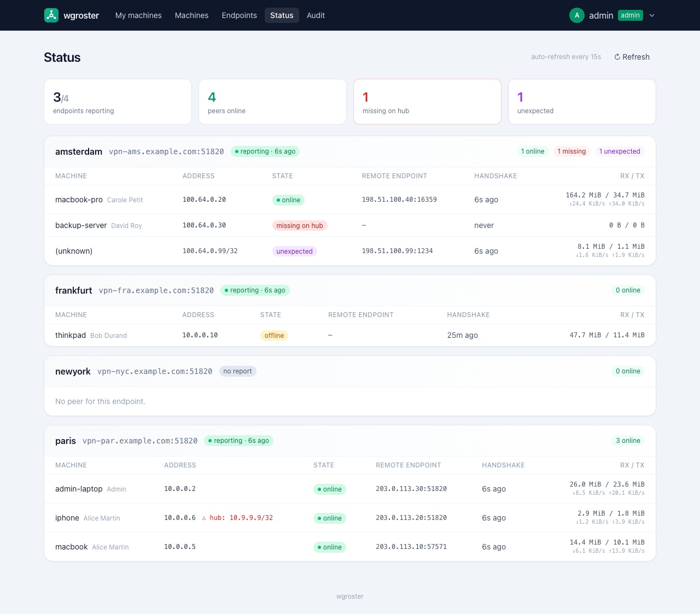The width and height of the screenshot is (700, 614).
Task: Click the 1 missing badge
Action: click(571, 151)
